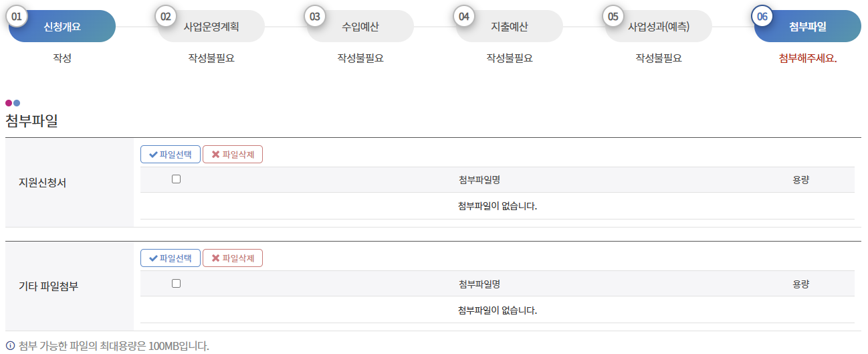868x354 pixels.
Task: Click the 02 step number badge
Action: coord(166,16)
